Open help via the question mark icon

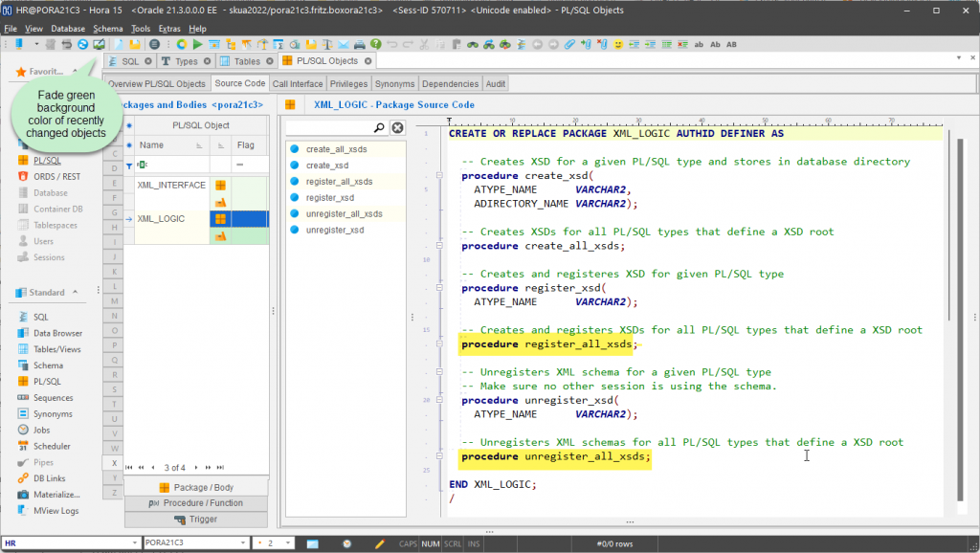pyautogui.click(x=376, y=43)
